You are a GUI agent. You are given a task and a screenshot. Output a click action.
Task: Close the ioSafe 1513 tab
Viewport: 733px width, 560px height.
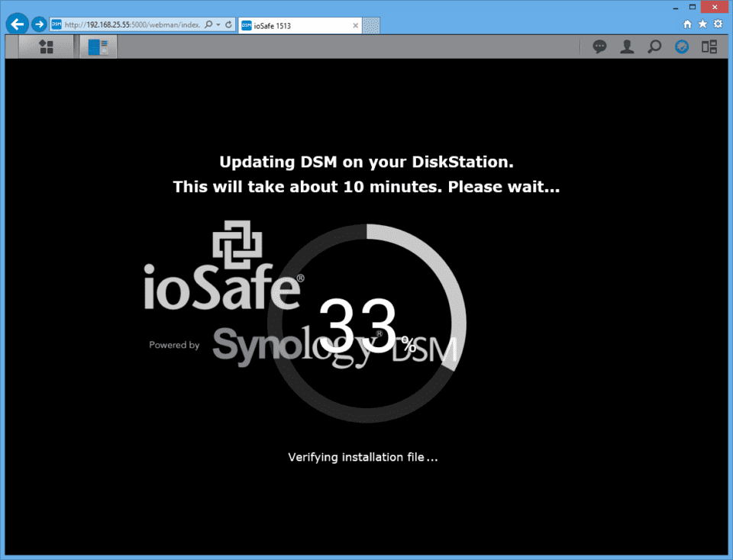[355, 26]
